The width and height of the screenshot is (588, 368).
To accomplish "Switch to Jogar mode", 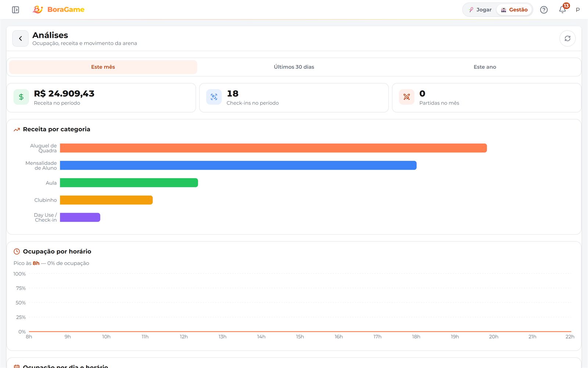I will (480, 10).
